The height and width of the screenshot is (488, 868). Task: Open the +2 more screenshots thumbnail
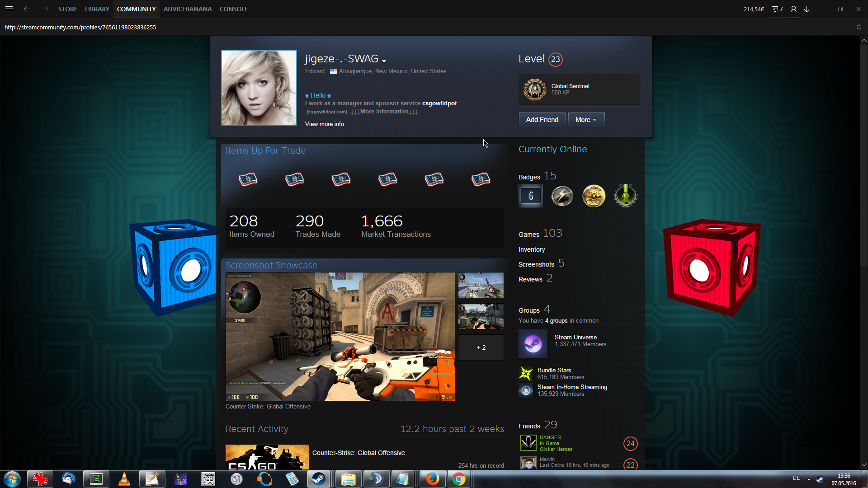[481, 347]
